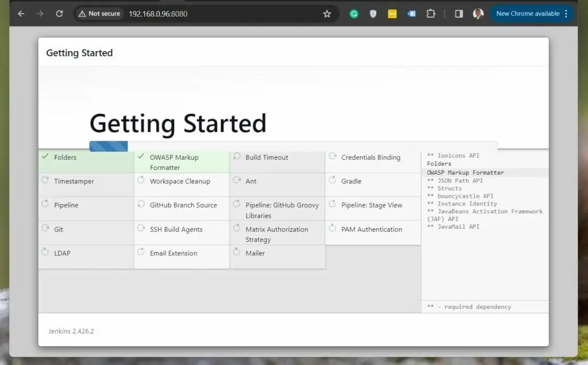Click the SSH Build Agents plugin name
Viewport: 588px width, 365px height.
tap(176, 229)
